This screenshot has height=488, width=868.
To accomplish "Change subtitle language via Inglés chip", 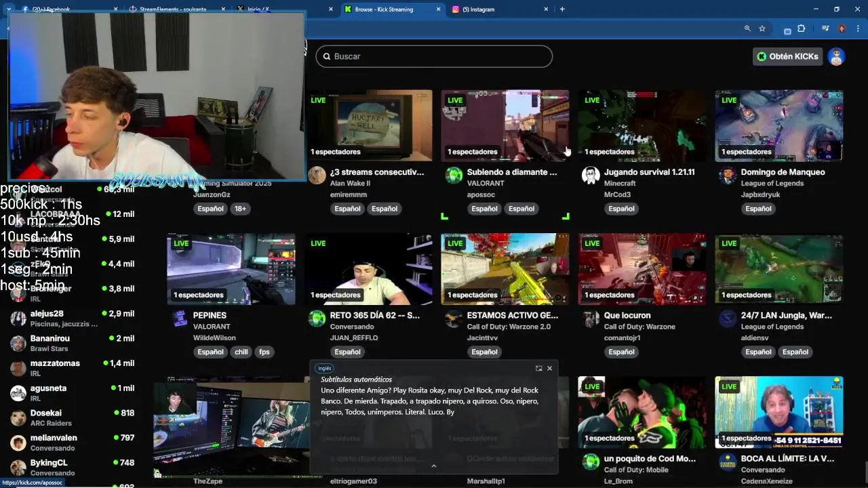I will click(324, 368).
